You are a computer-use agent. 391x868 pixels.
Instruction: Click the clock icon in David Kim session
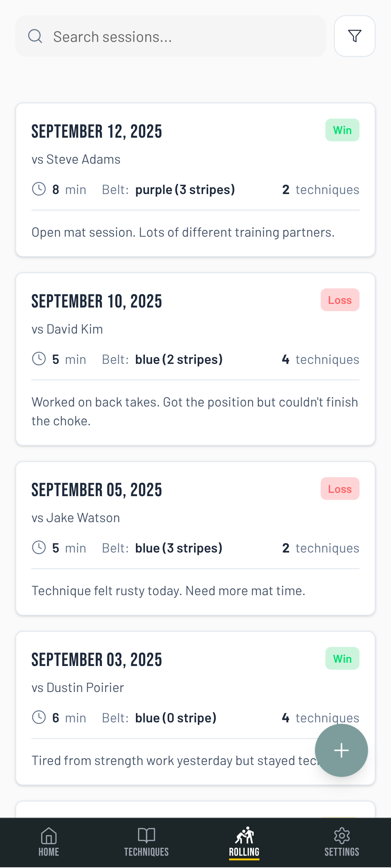39,358
